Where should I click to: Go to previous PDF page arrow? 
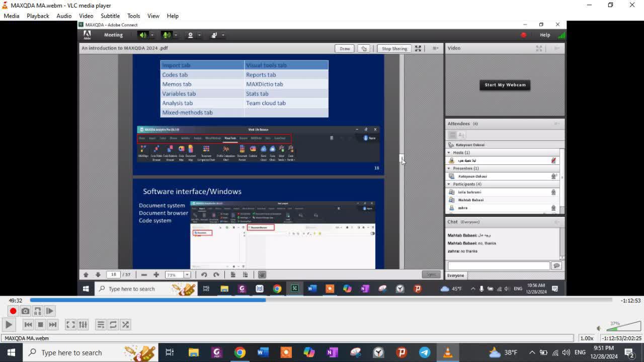coord(86,275)
